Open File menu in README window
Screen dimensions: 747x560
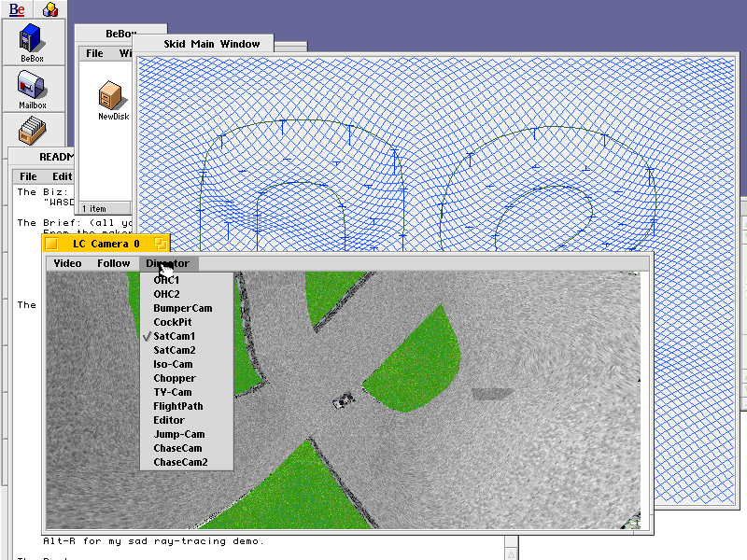point(28,176)
